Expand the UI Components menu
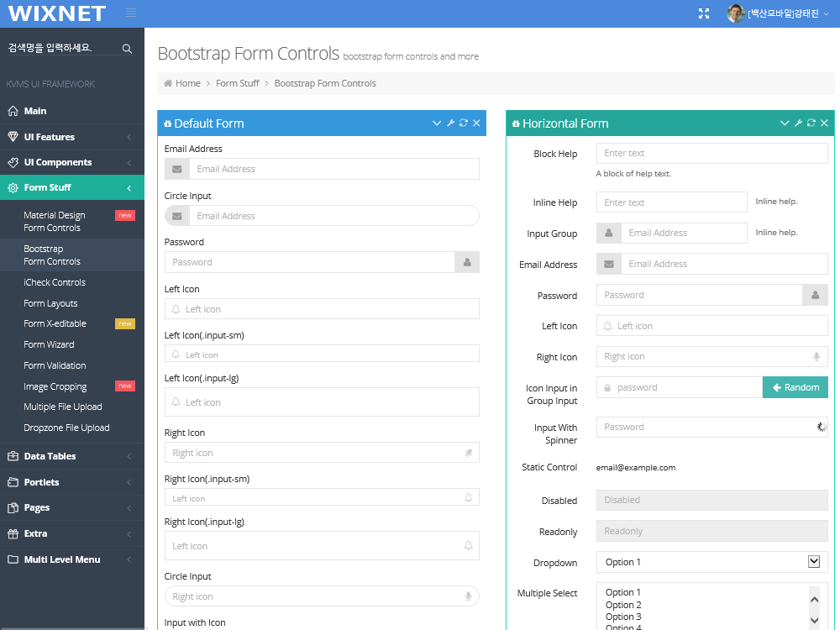This screenshot has width=840, height=630. pos(72,162)
